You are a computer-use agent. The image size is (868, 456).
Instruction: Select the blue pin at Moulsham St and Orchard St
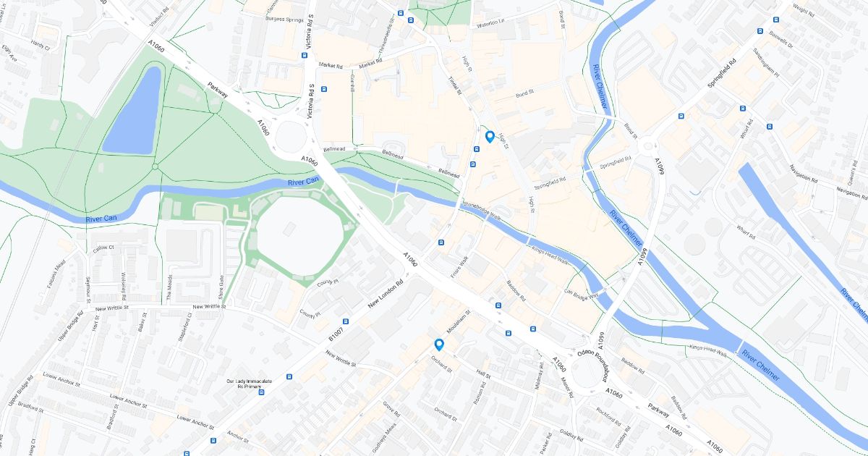(x=439, y=345)
